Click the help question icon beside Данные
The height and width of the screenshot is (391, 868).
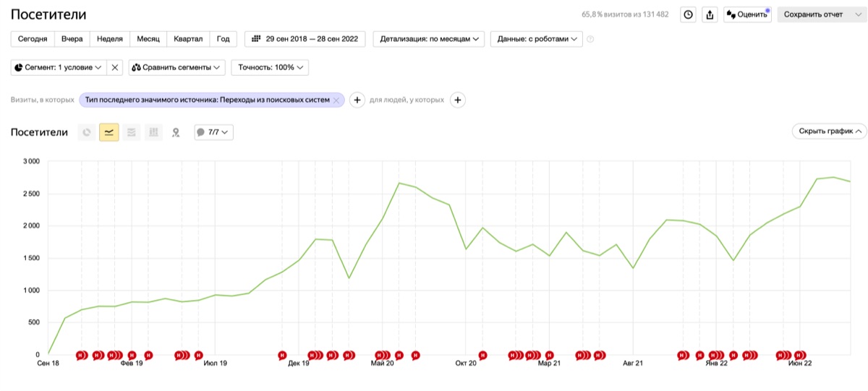591,39
